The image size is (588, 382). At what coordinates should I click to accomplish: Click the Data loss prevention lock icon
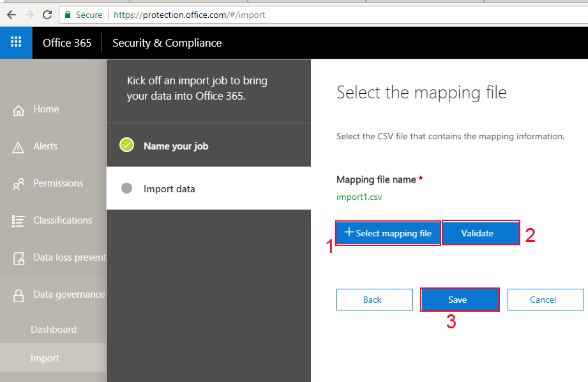coord(19,258)
